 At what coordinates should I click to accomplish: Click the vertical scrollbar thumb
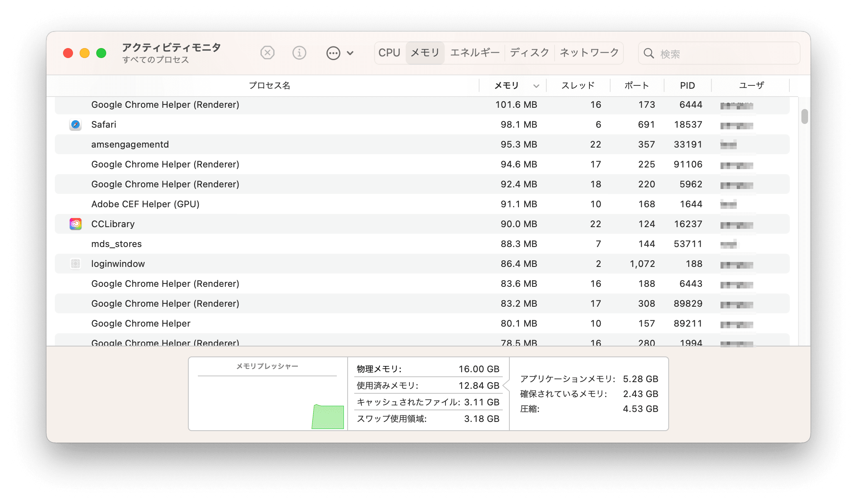pyautogui.click(x=805, y=116)
